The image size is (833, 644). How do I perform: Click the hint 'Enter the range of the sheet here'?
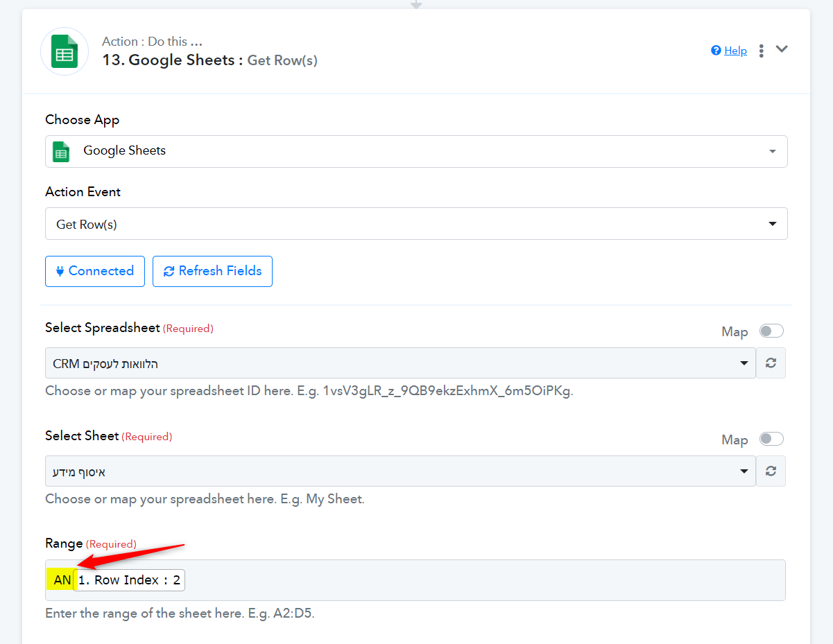180,613
